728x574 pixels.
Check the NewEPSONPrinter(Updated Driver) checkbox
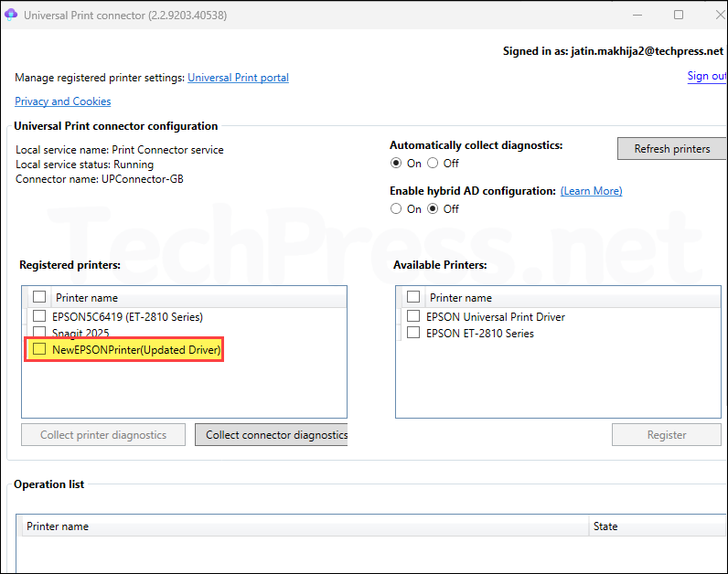point(39,349)
